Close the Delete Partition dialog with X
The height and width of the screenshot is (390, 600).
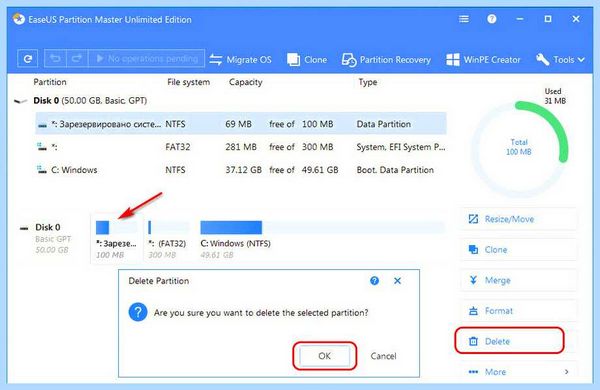click(x=398, y=281)
